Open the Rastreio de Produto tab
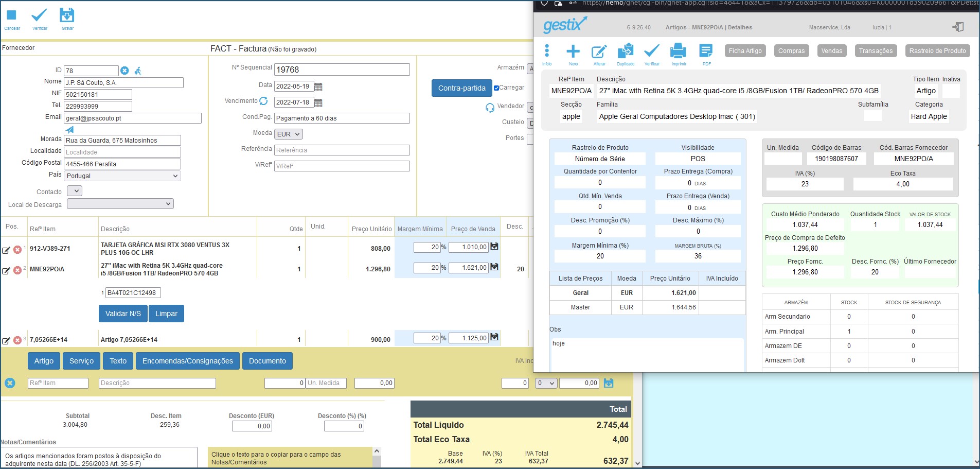The height and width of the screenshot is (469, 980). (937, 51)
